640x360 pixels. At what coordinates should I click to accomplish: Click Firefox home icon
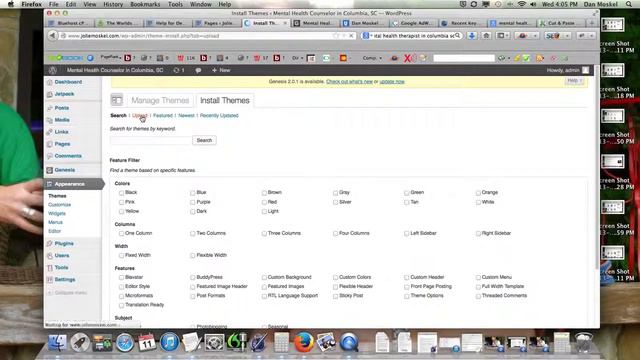click(486, 36)
